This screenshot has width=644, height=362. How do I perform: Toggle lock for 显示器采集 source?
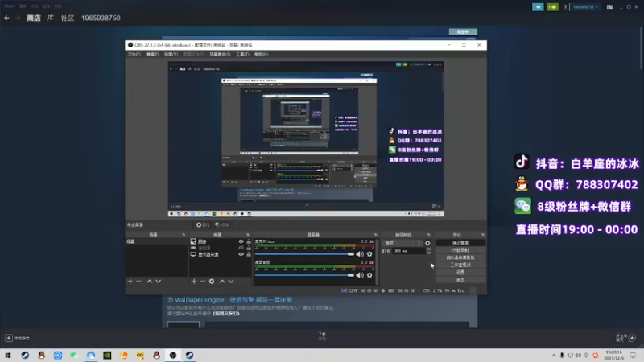tap(249, 254)
